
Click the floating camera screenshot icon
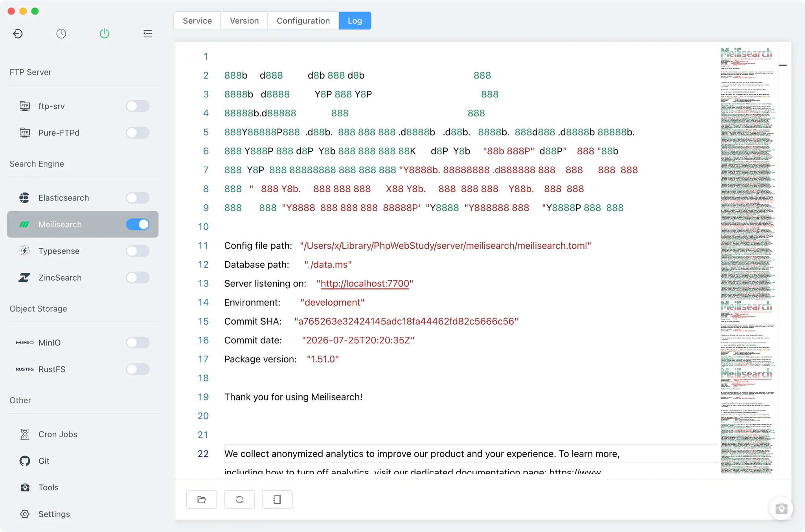781,508
